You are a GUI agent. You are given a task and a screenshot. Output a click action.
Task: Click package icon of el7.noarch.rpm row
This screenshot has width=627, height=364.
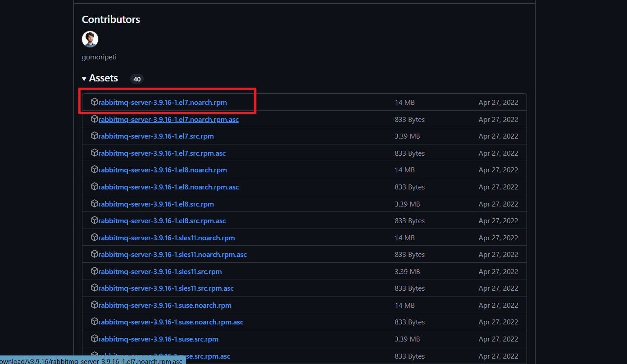point(95,102)
